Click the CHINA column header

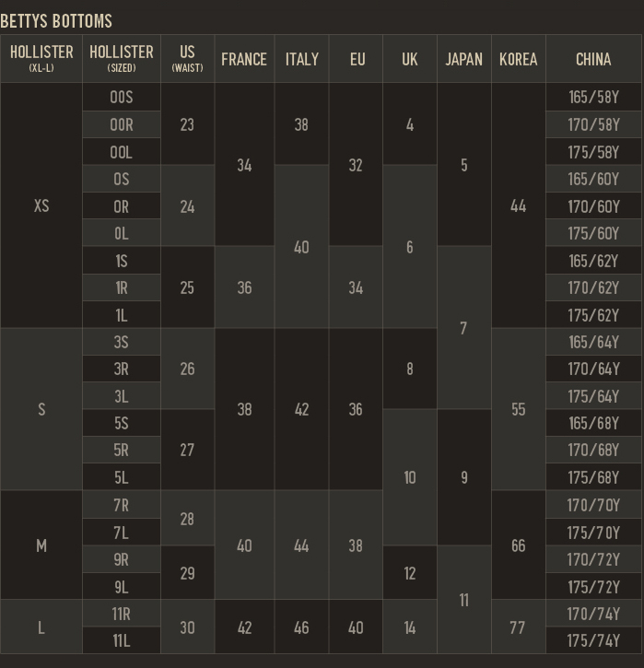point(593,59)
